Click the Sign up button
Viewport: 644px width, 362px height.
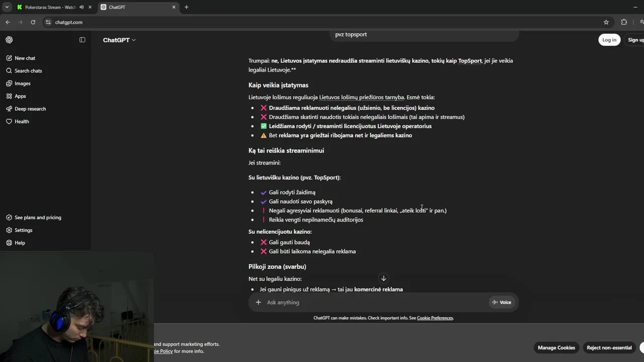pyautogui.click(x=635, y=40)
